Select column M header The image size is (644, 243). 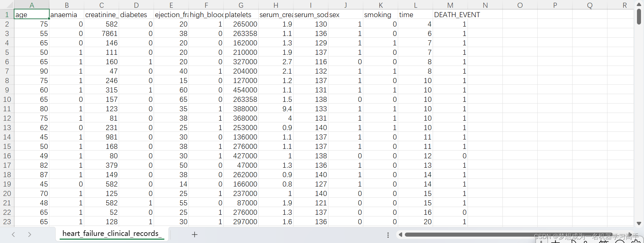coord(450,5)
